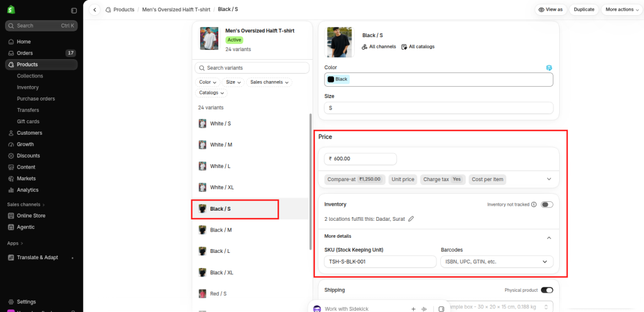Click the Discounts icon in sidebar
644x312 pixels.
[x=11, y=156]
